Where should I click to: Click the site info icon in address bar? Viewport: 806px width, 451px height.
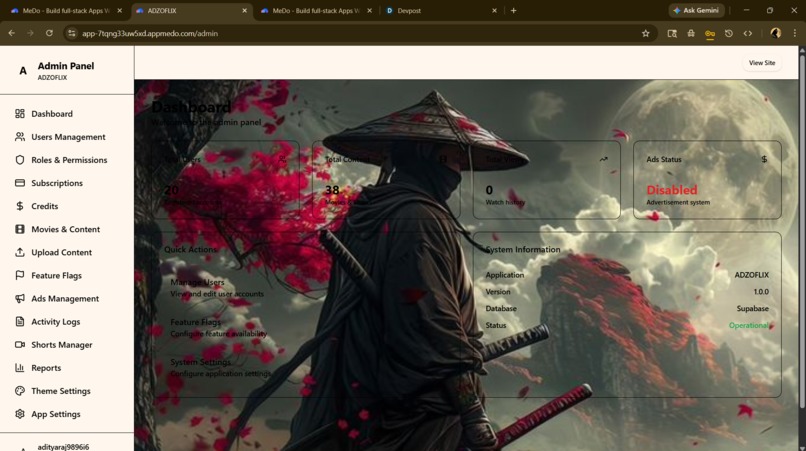pyautogui.click(x=71, y=33)
